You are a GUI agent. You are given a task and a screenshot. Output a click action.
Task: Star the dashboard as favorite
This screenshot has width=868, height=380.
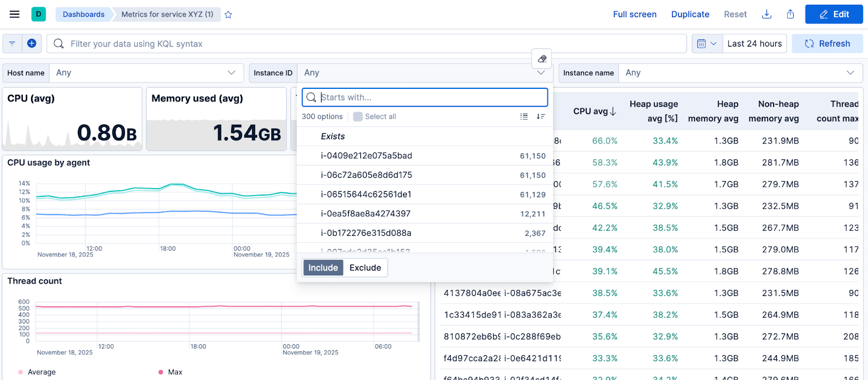pyautogui.click(x=228, y=15)
